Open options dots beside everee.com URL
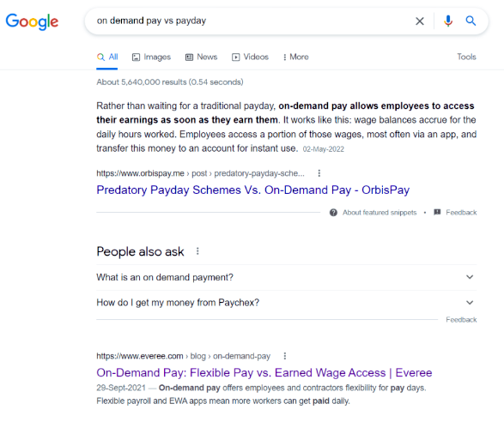The width and height of the screenshot is (504, 428). [285, 356]
